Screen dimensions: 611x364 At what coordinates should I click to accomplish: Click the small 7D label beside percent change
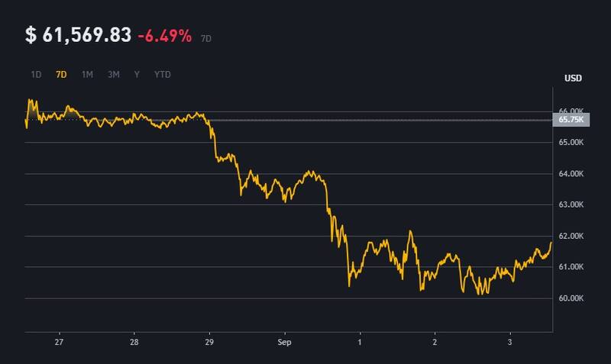206,37
